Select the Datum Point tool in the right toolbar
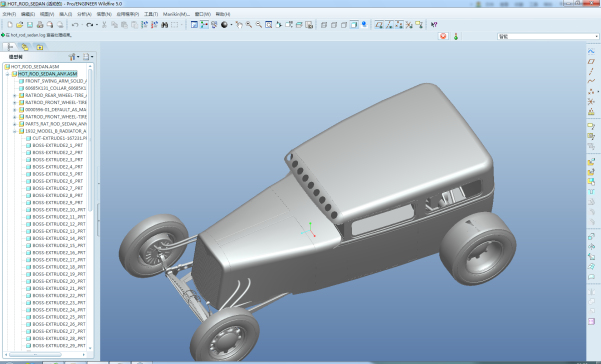 591,91
